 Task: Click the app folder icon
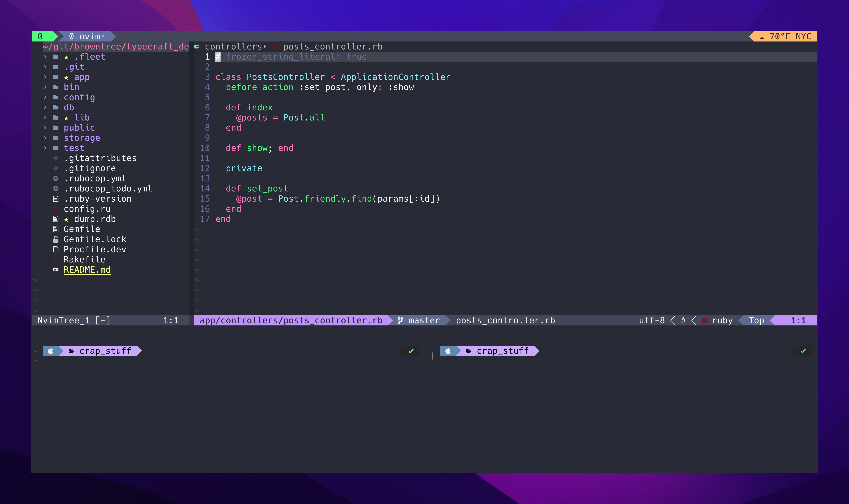[x=56, y=77]
